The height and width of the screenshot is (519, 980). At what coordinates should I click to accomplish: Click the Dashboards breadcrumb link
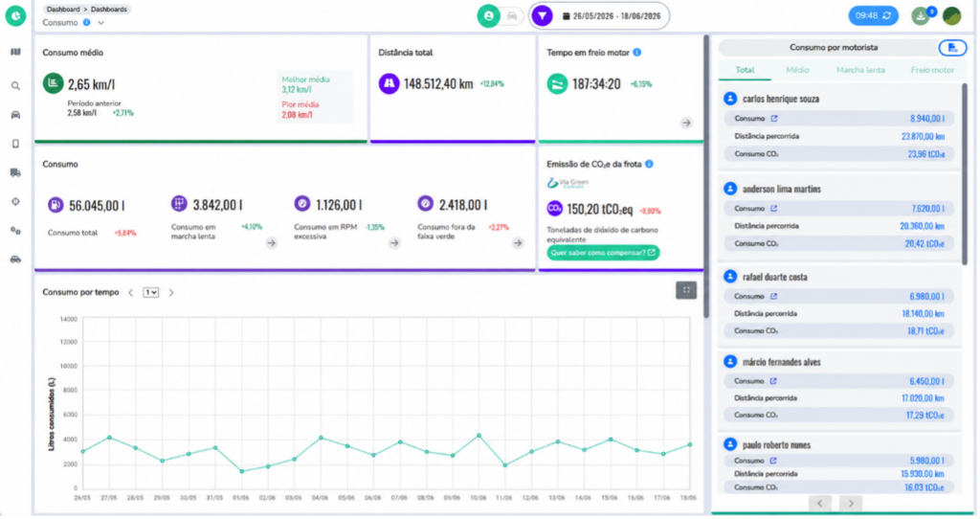(x=109, y=10)
